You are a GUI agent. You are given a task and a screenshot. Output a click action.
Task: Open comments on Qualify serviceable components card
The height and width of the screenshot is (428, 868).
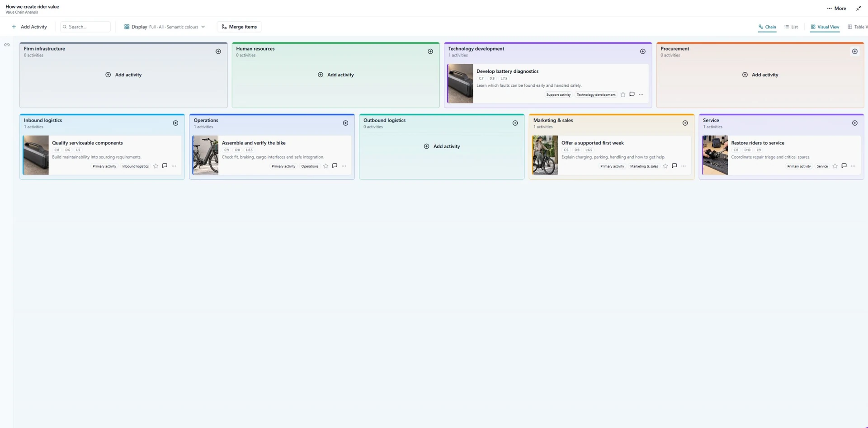tap(165, 166)
